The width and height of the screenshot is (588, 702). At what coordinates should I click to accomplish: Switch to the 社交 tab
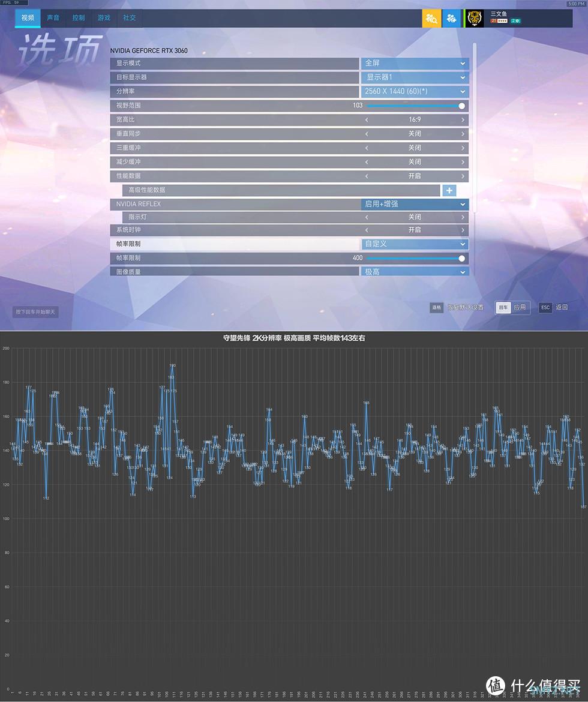coord(130,18)
